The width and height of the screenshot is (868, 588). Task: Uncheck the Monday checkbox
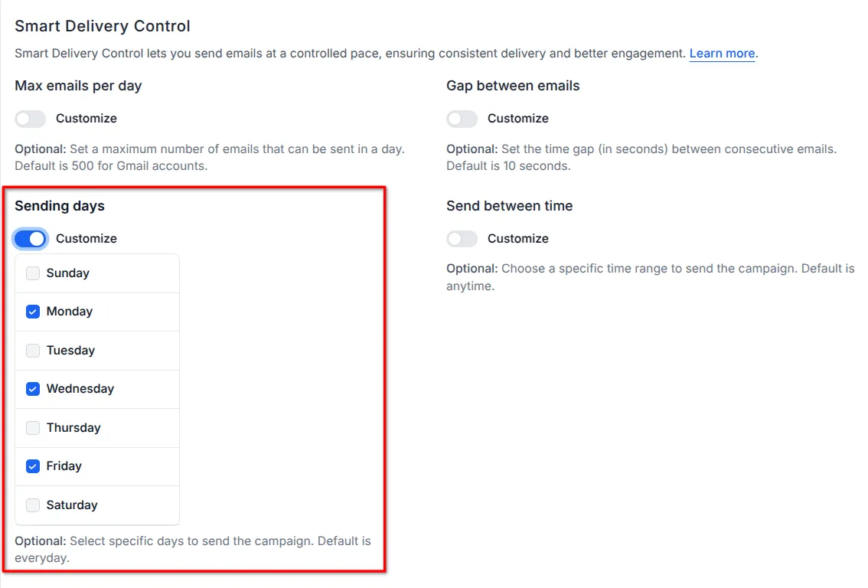pos(33,312)
